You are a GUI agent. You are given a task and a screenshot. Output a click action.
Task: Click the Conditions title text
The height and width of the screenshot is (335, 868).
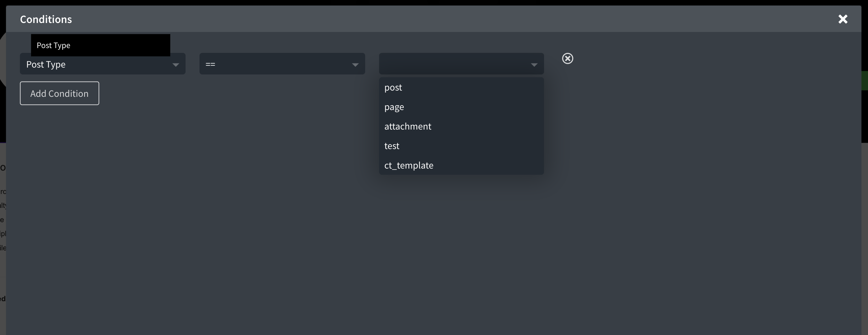46,19
